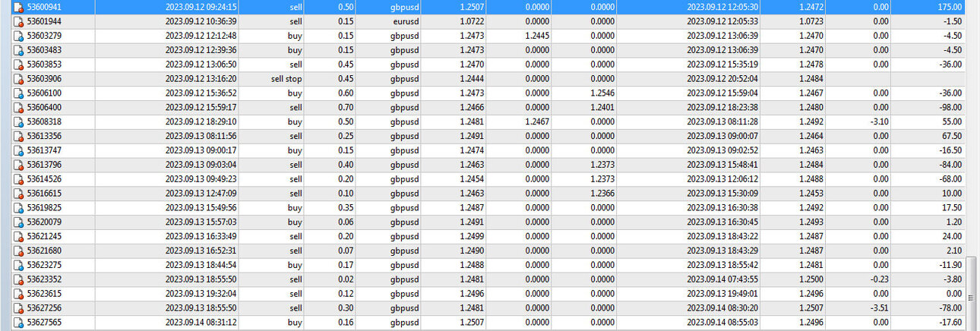This screenshot has height=331, width=980.
Task: Click the icon beside order 53606100
Action: [18, 93]
